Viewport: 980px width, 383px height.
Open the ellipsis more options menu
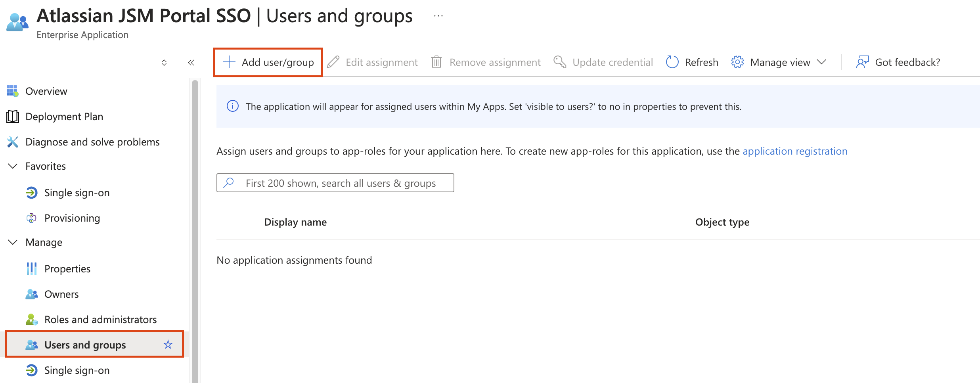(x=438, y=16)
